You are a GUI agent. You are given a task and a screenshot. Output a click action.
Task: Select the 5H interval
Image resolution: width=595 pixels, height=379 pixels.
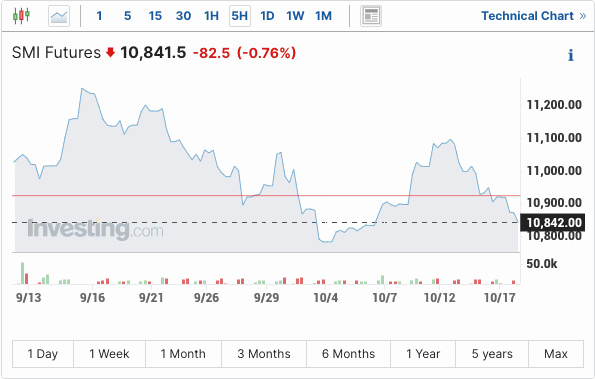click(x=240, y=16)
